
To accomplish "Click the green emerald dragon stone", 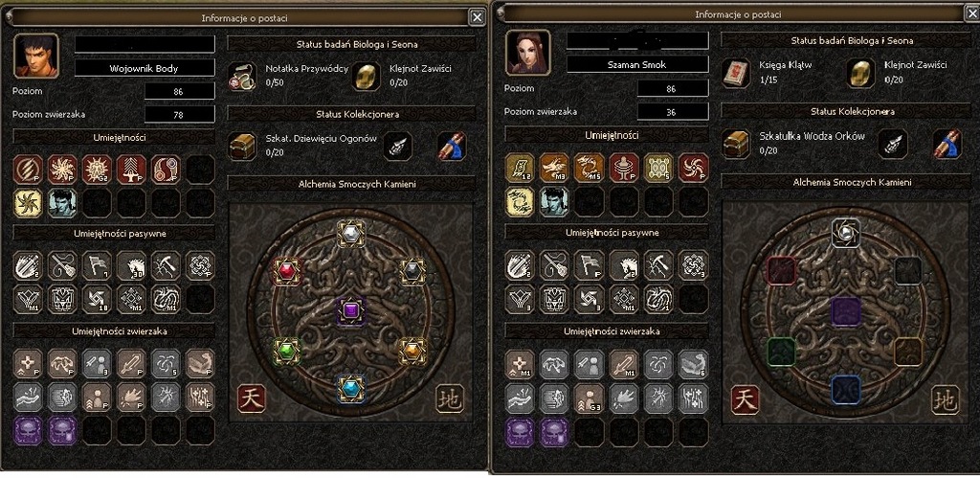I will [x=286, y=351].
